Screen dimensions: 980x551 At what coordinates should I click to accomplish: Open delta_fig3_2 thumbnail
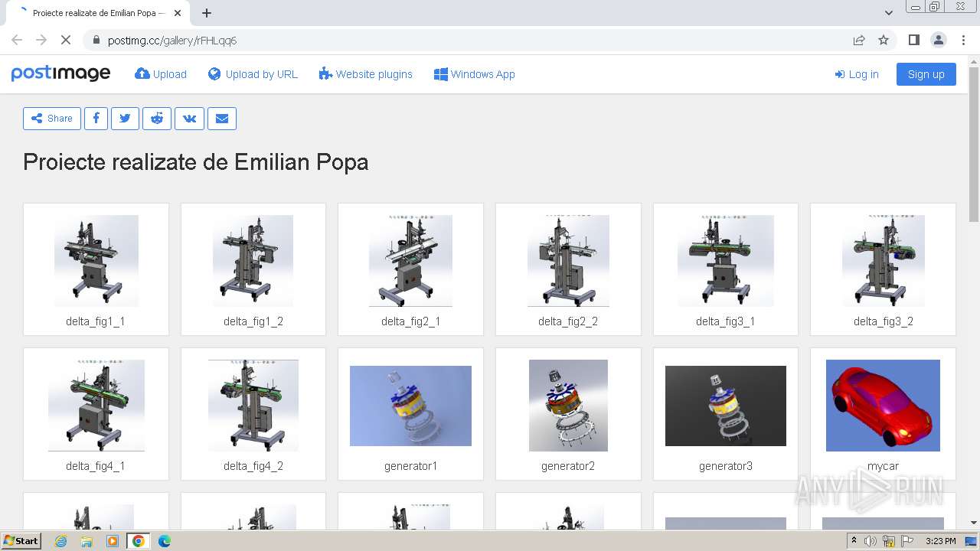(x=883, y=260)
